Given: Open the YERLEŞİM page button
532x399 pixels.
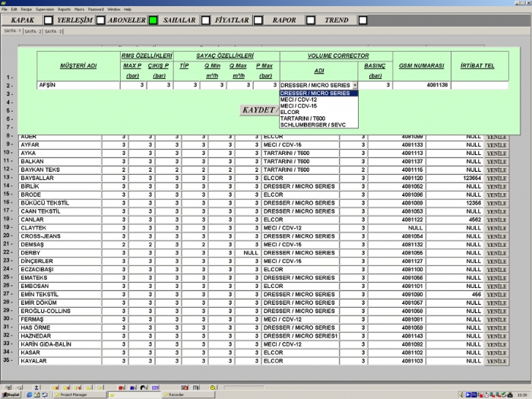Looking at the screenshot, I should coord(74,21).
